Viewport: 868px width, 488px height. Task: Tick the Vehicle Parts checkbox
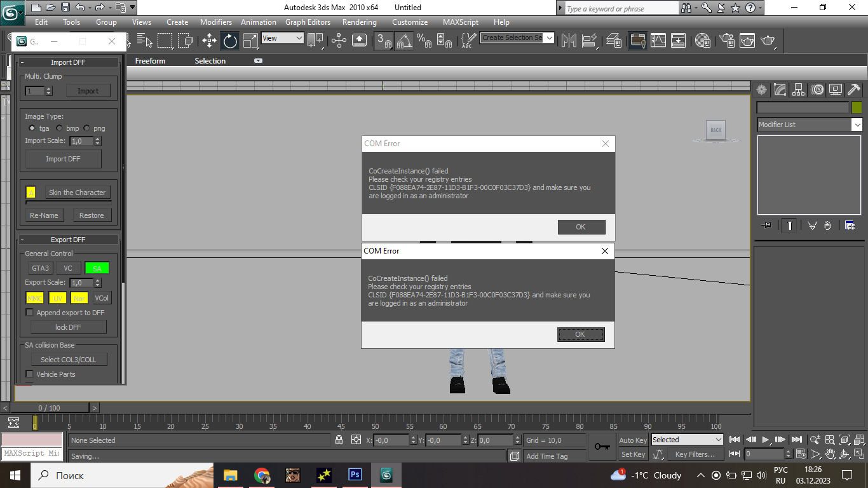pyautogui.click(x=29, y=374)
